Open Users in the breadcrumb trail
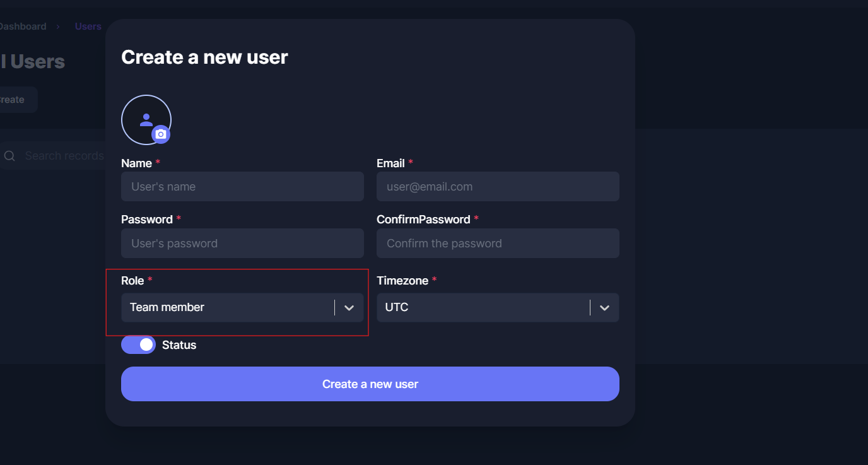868x465 pixels. (x=88, y=26)
